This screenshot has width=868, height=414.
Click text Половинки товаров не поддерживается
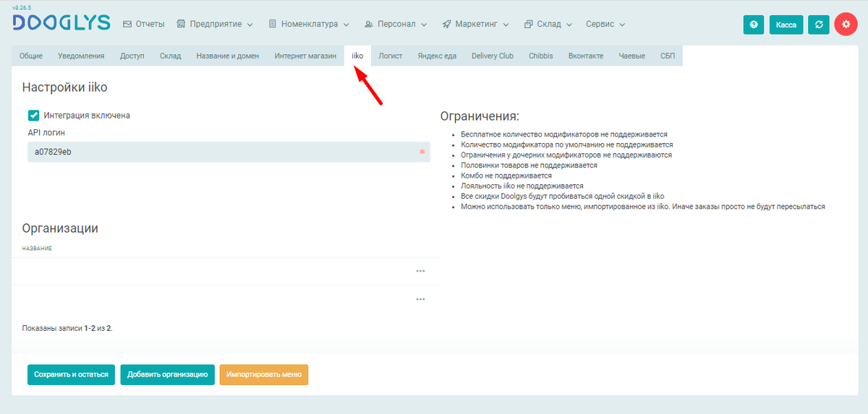[x=529, y=165]
